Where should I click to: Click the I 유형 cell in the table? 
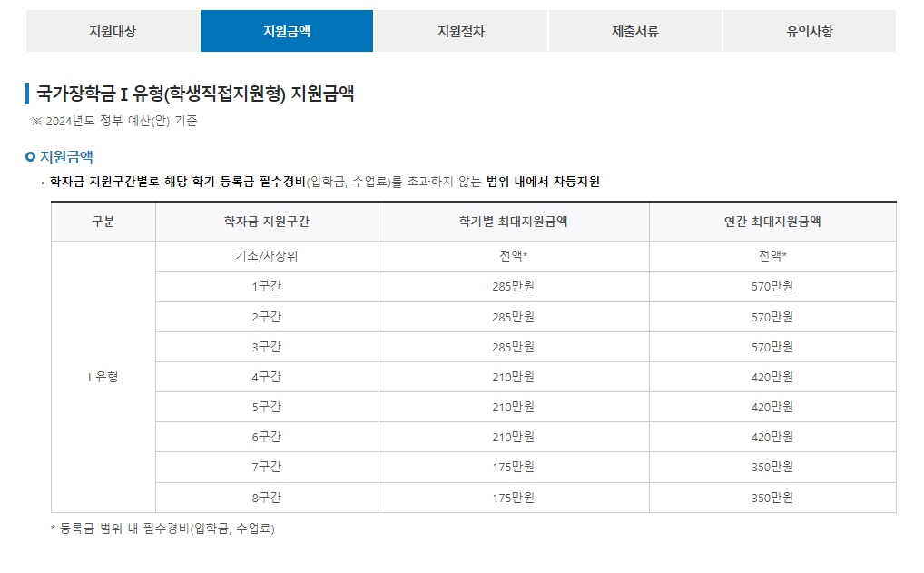[103, 377]
